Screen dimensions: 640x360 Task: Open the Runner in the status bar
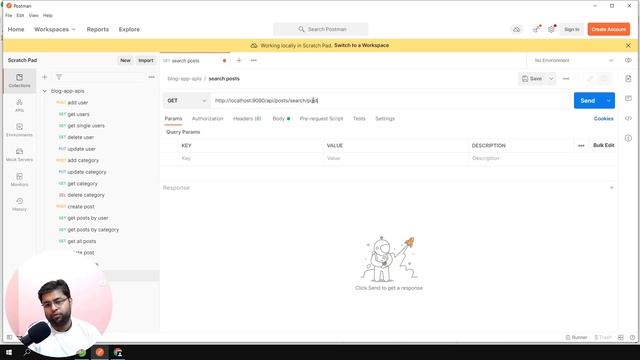coord(576,338)
